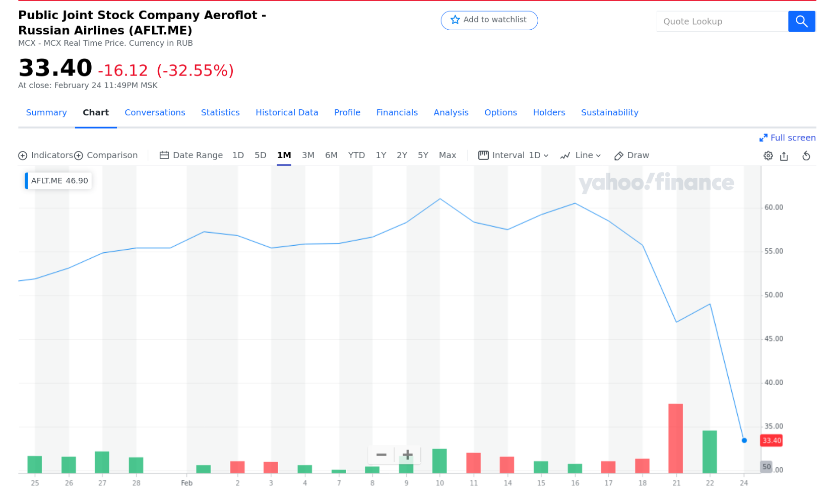The height and width of the screenshot is (504, 825).
Task: Switch to the Historical Data tab
Action: 287,113
